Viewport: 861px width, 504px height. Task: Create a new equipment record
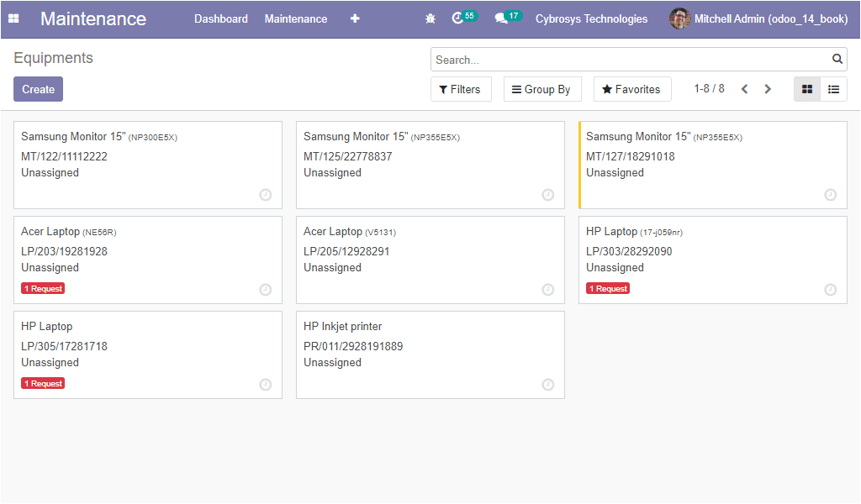click(39, 89)
